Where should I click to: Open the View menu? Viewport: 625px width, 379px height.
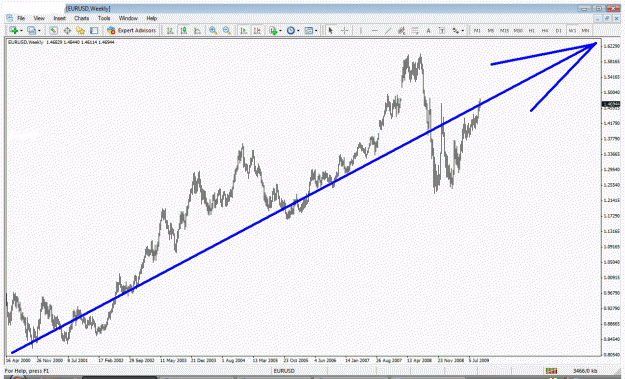click(x=39, y=18)
